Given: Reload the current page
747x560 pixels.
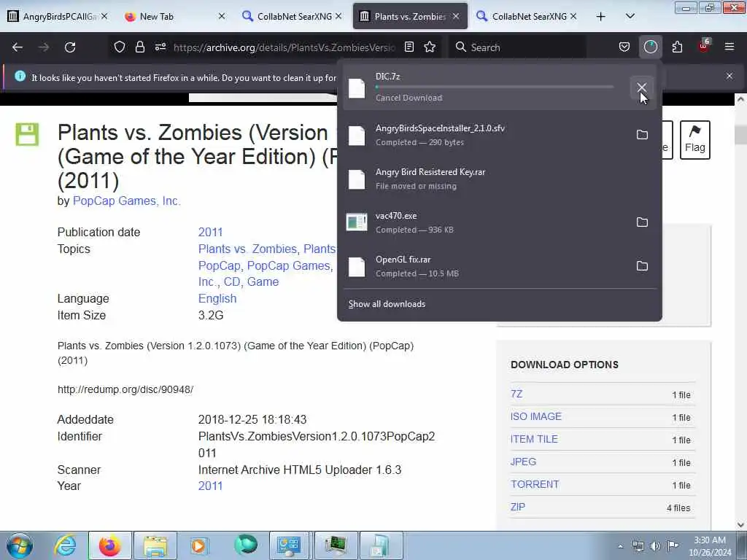Looking at the screenshot, I should click(70, 47).
